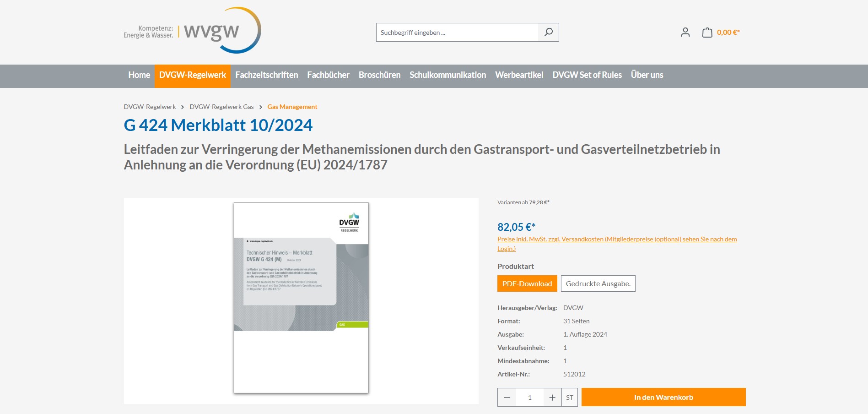Click the title G 424 Merkblatt 10/2024
This screenshot has width=868, height=414.
click(x=218, y=125)
